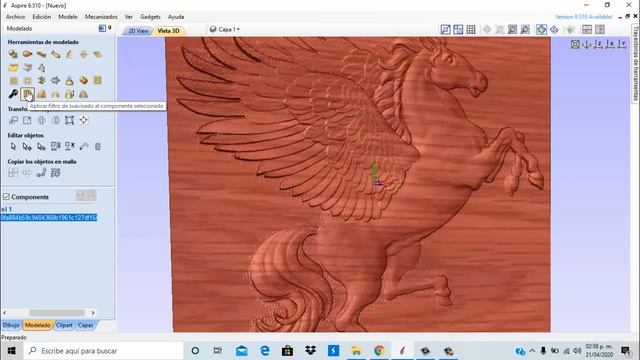640x360 pixels.
Task: Click the split view horizontally icon
Action: coord(587,29)
